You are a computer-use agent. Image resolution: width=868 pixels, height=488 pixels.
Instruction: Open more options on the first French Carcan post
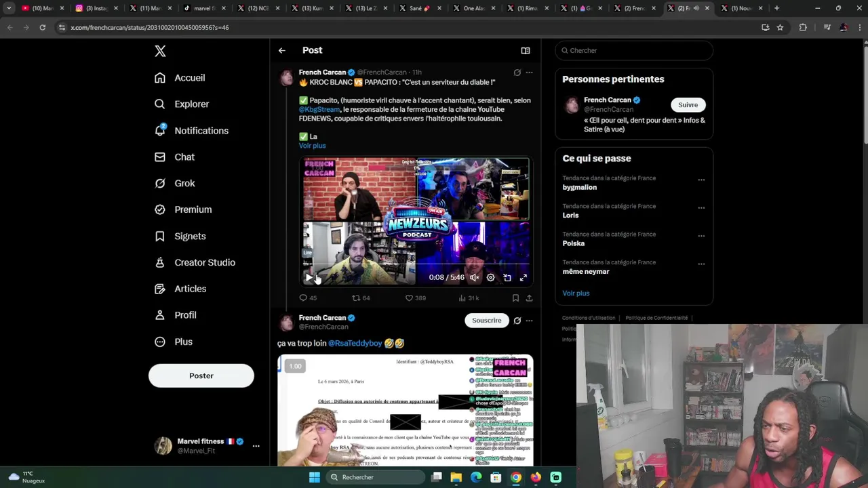coord(530,73)
